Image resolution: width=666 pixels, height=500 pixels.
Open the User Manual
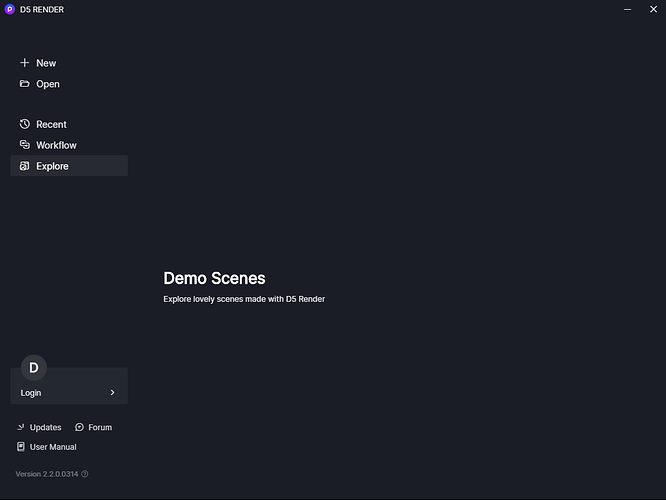pyautogui.click(x=47, y=446)
